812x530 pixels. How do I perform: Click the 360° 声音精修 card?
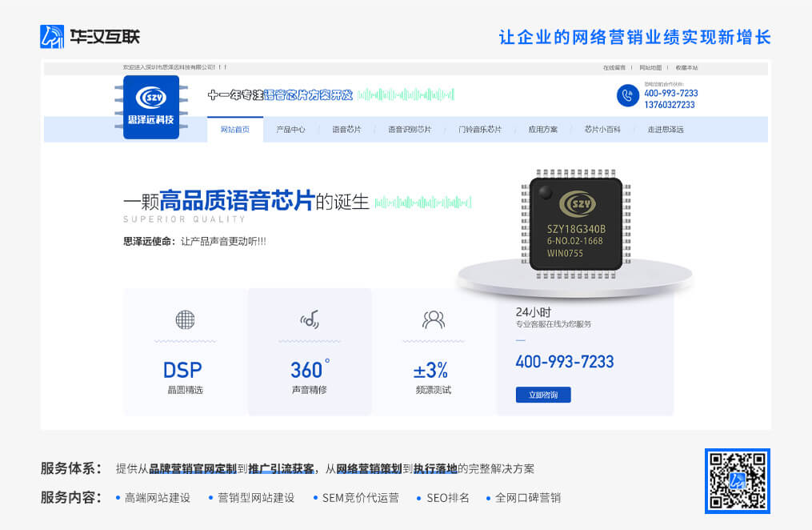coord(309,351)
